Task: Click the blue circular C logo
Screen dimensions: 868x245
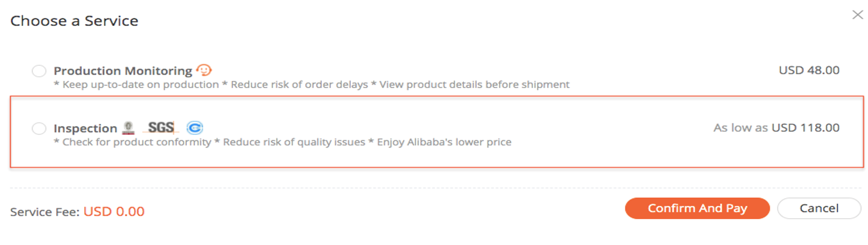Action: pos(195,127)
